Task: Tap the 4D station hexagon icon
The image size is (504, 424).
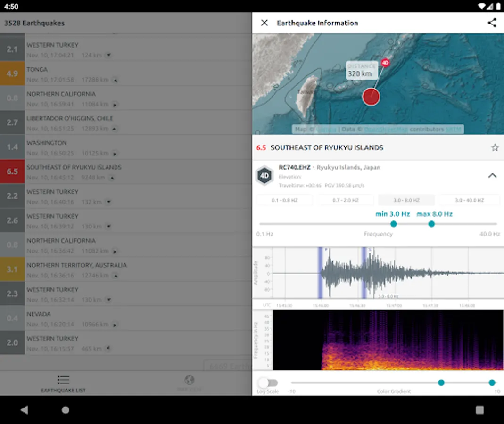Action: click(264, 176)
